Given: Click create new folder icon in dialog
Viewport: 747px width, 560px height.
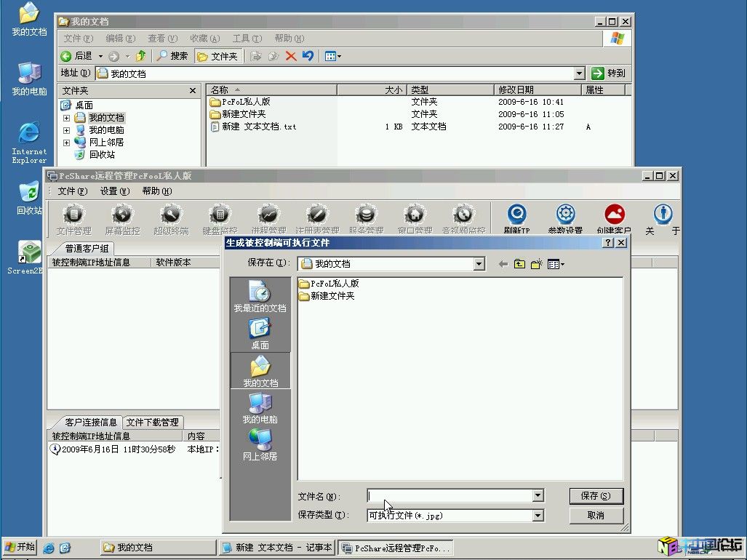Looking at the screenshot, I should pos(537,264).
